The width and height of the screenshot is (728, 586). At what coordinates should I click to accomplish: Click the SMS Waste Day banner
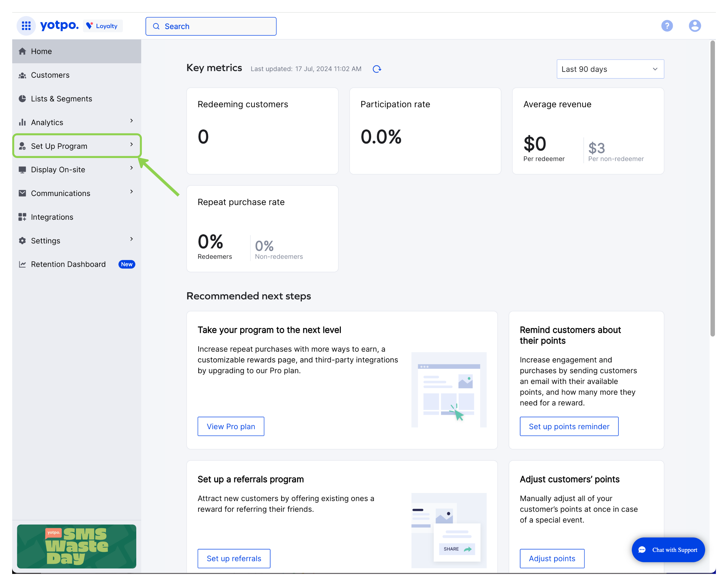coord(77,546)
